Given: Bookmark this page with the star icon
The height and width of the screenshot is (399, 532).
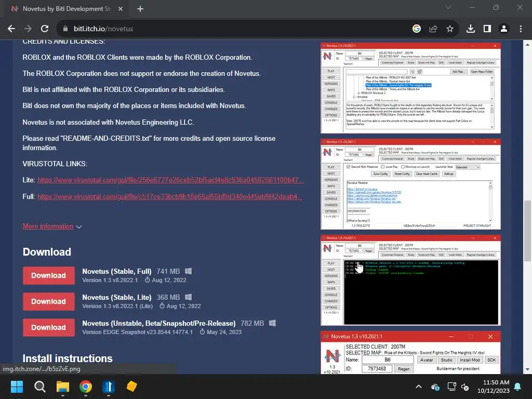Looking at the screenshot, I should pos(450,29).
